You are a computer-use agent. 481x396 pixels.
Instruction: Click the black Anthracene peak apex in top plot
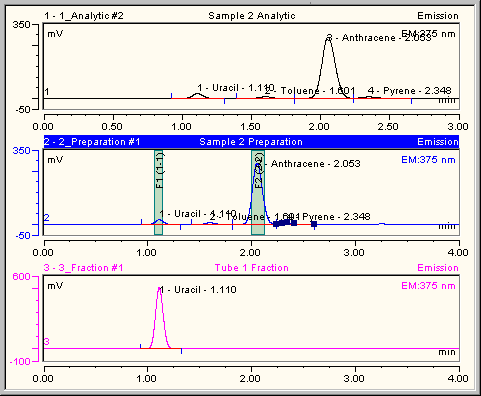click(329, 37)
